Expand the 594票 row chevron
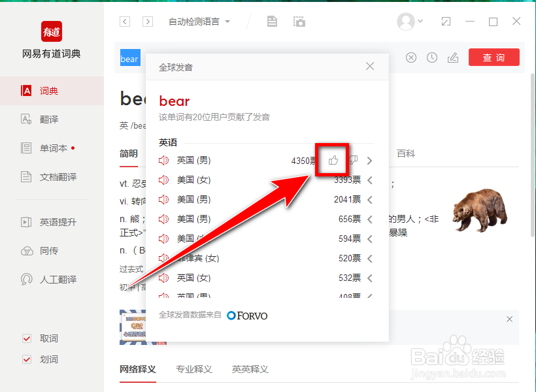Image resolution: width=536 pixels, height=392 pixels. click(x=369, y=238)
